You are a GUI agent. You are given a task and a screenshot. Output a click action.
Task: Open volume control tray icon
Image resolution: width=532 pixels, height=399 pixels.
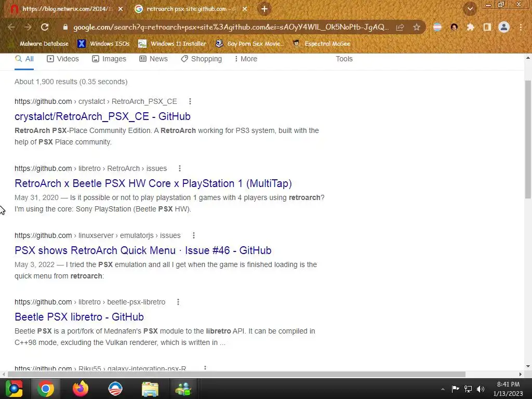point(481,389)
